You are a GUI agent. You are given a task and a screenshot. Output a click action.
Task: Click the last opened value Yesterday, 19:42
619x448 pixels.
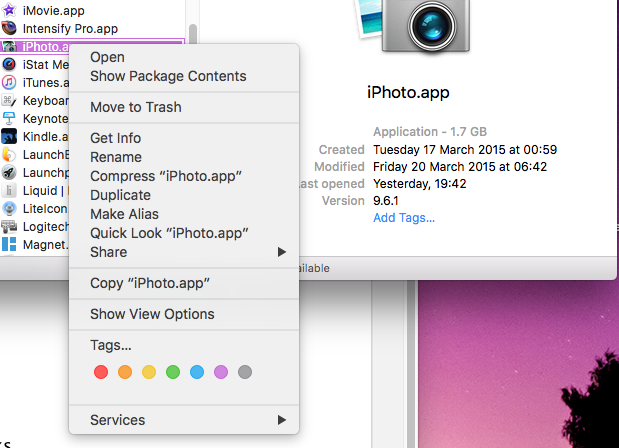coord(420,184)
